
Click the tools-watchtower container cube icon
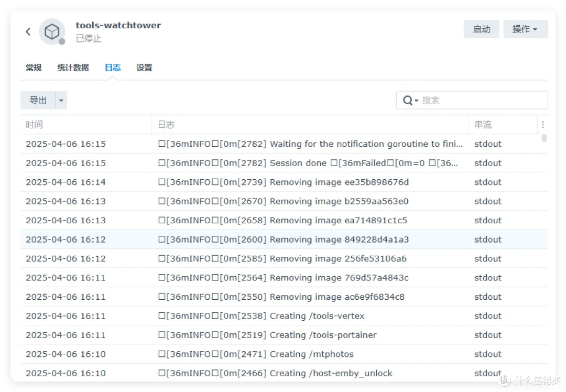(52, 32)
